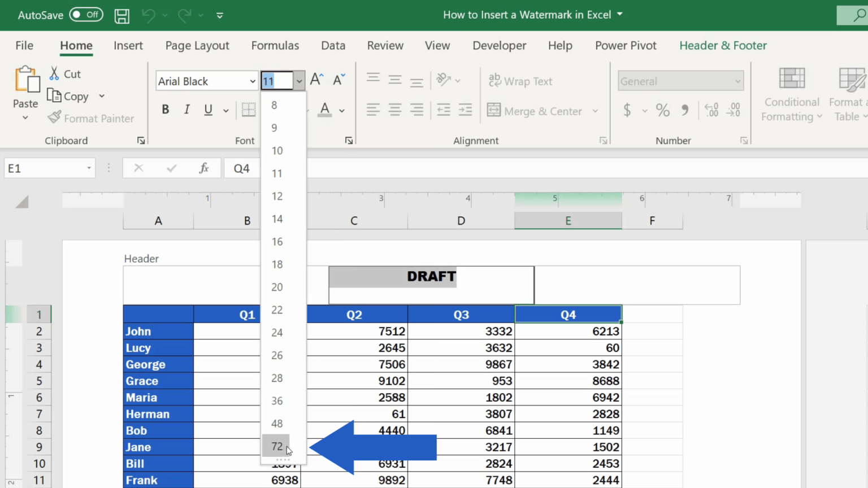The width and height of the screenshot is (868, 488).
Task: Click the Increase Font Size icon
Action: tap(315, 79)
